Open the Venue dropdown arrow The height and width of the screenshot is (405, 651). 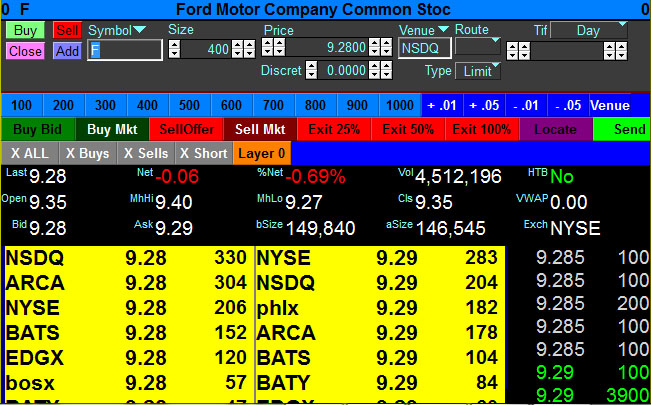click(x=443, y=29)
